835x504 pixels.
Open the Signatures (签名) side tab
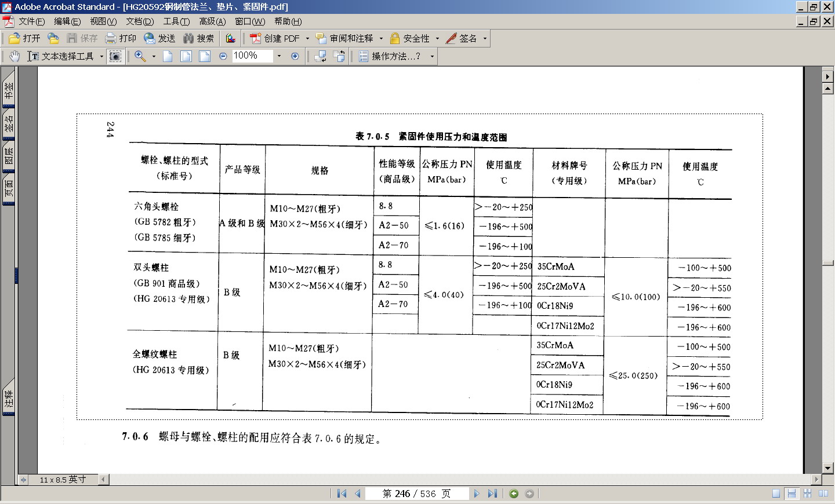[9, 125]
